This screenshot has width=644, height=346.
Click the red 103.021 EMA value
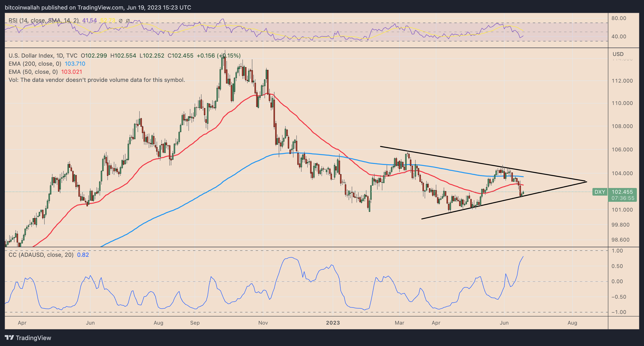coord(72,72)
